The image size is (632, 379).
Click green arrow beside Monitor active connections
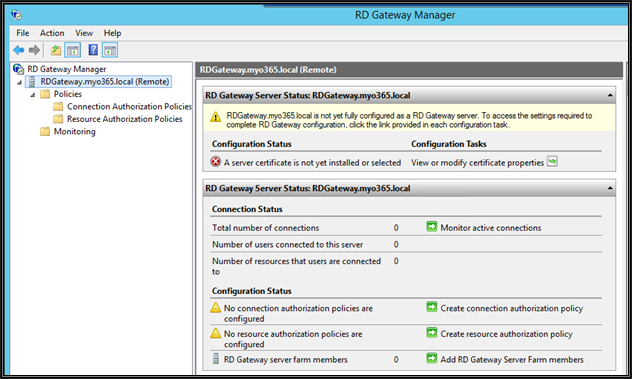(432, 227)
